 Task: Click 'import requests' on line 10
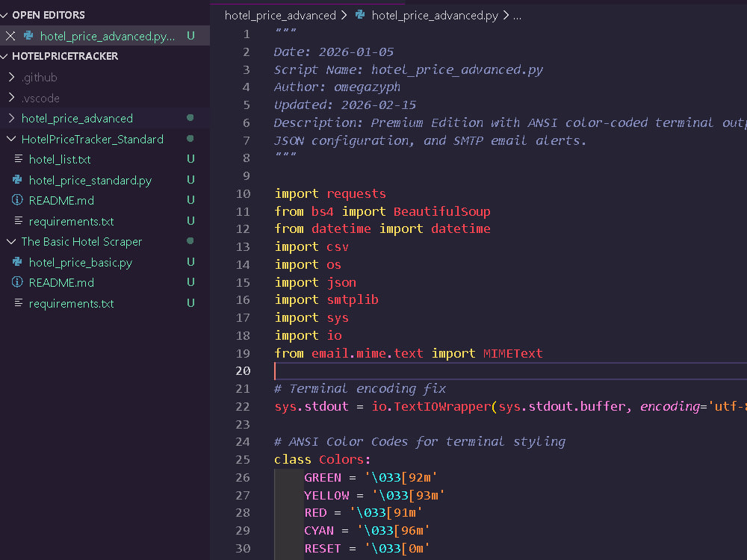coord(330,193)
